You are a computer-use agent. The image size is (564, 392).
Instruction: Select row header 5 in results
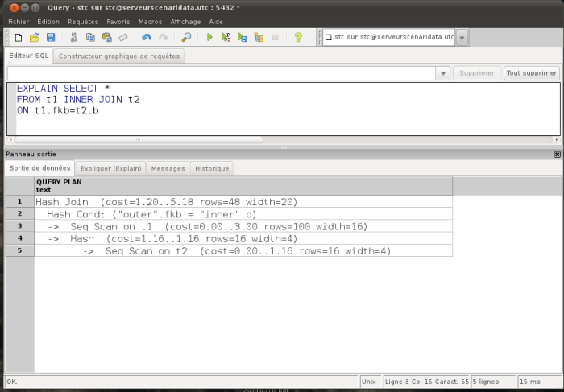(x=20, y=250)
